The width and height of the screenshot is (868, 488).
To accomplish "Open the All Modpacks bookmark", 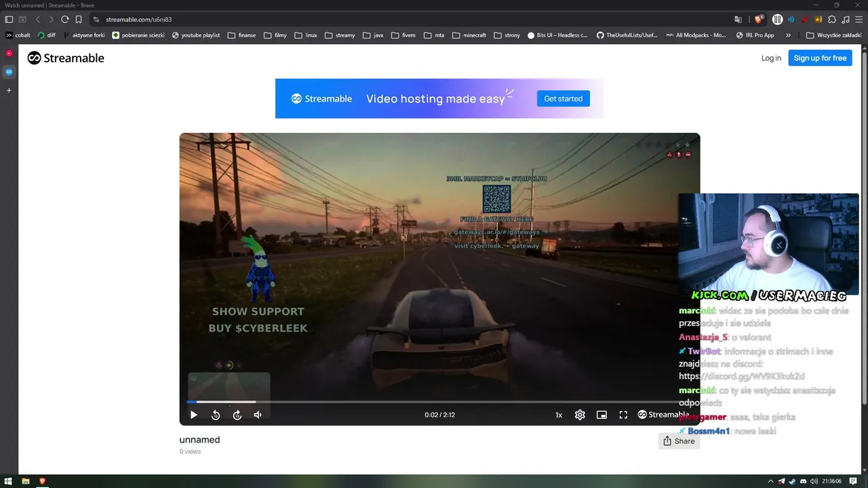I will 696,35.
